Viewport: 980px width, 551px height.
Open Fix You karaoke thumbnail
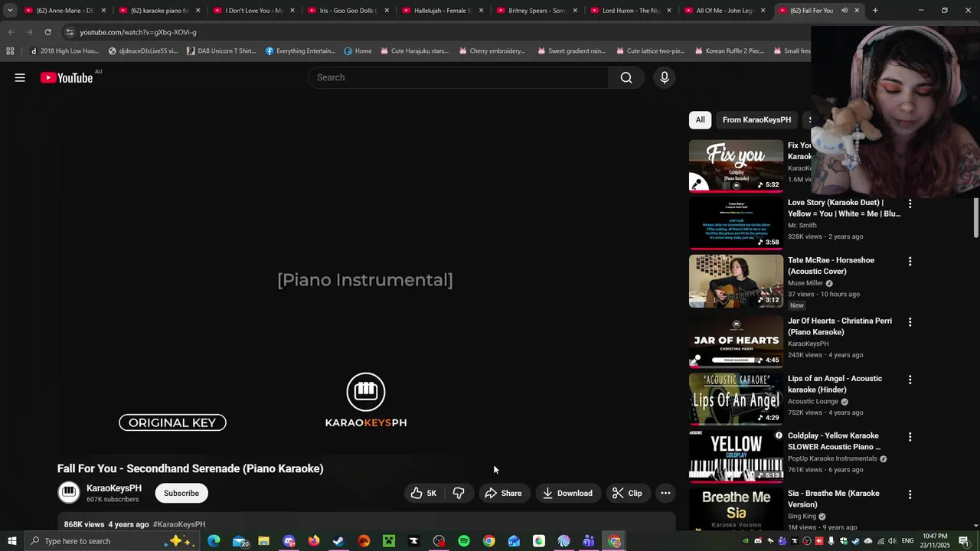736,165
